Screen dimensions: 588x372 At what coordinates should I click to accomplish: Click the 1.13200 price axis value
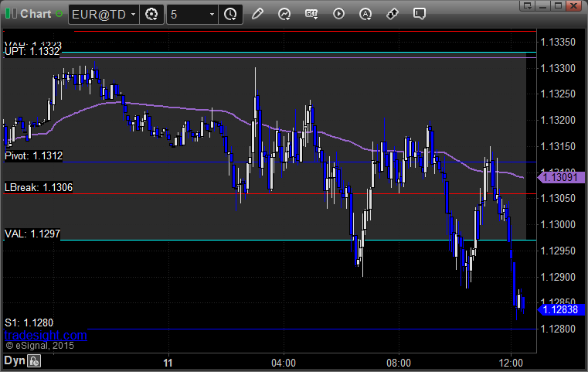pos(558,120)
